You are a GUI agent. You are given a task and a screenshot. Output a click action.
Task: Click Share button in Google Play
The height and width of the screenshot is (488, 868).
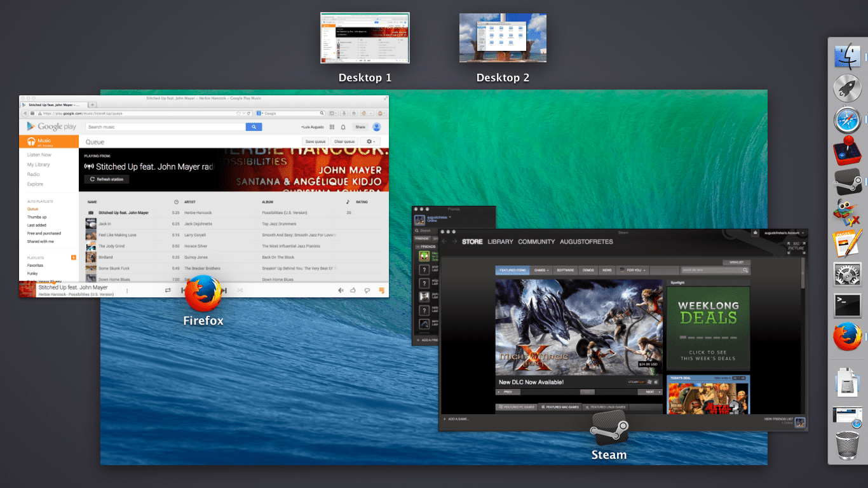coord(360,127)
